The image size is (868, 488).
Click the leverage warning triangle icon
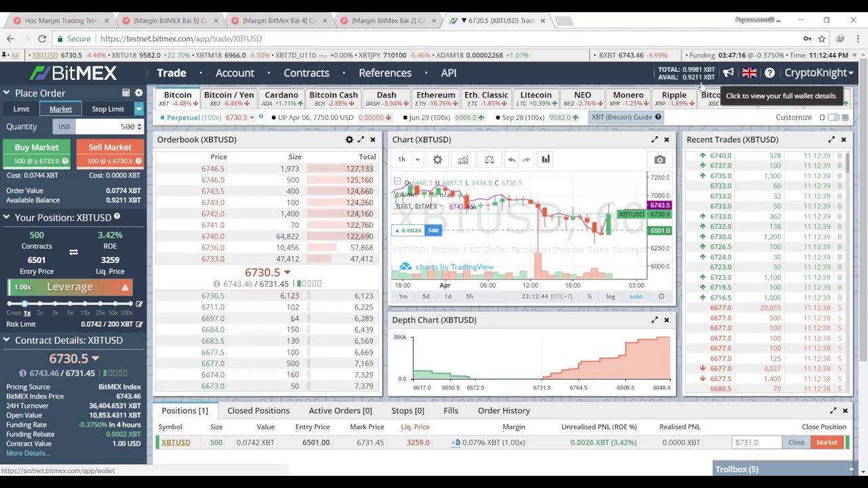pos(125,287)
